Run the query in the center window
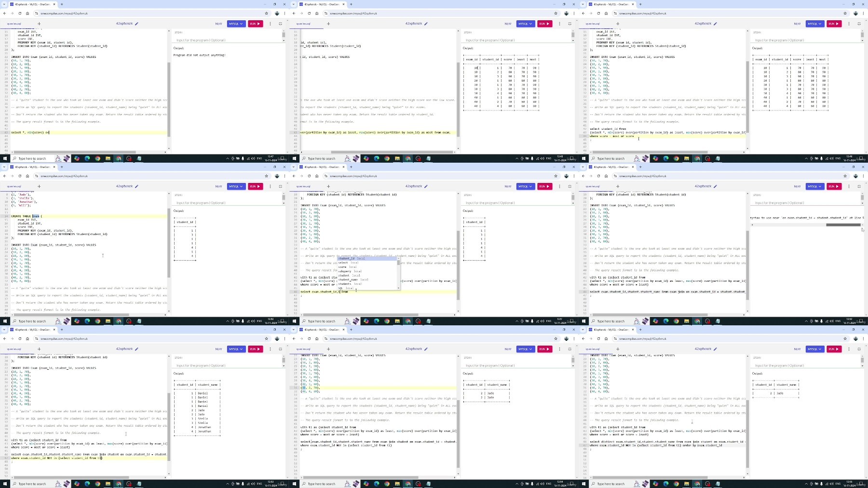868x488 pixels. [544, 186]
